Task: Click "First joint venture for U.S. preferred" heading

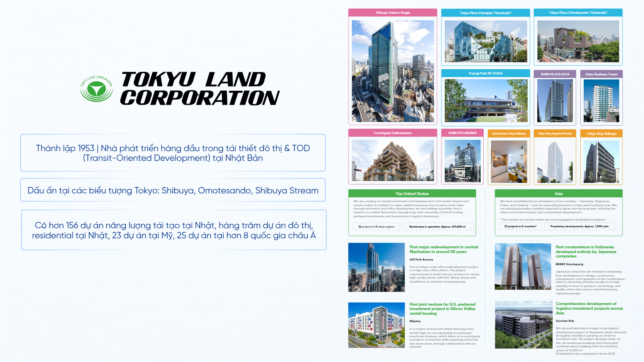Action: pos(442,309)
